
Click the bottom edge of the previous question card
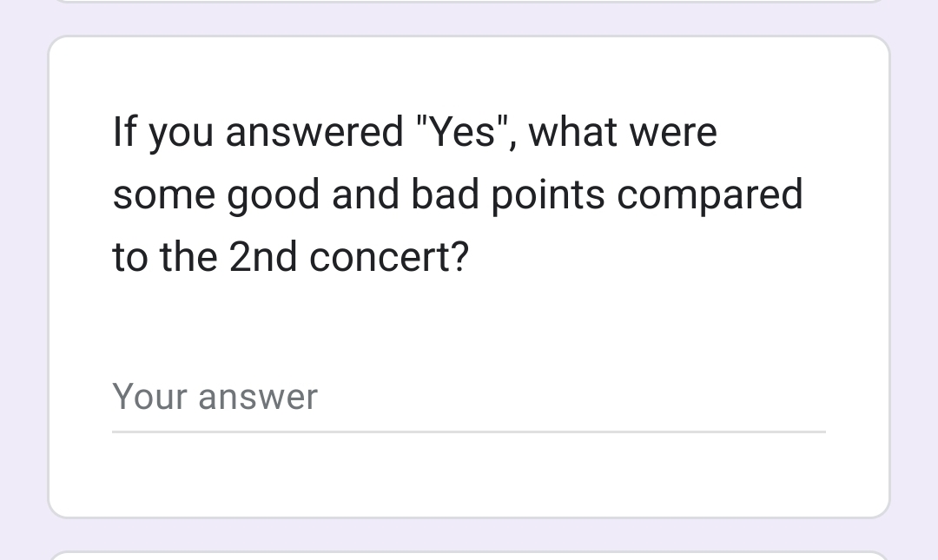[x=468, y=2]
